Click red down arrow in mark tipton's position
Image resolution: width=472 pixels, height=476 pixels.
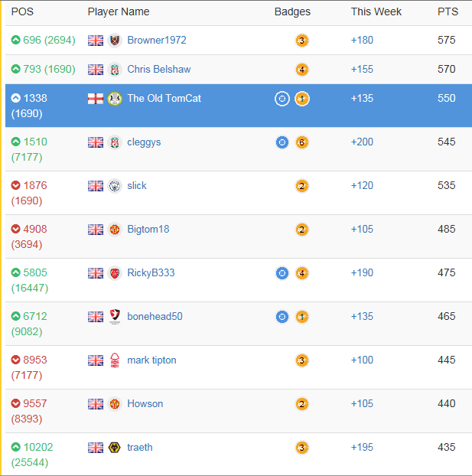16,360
